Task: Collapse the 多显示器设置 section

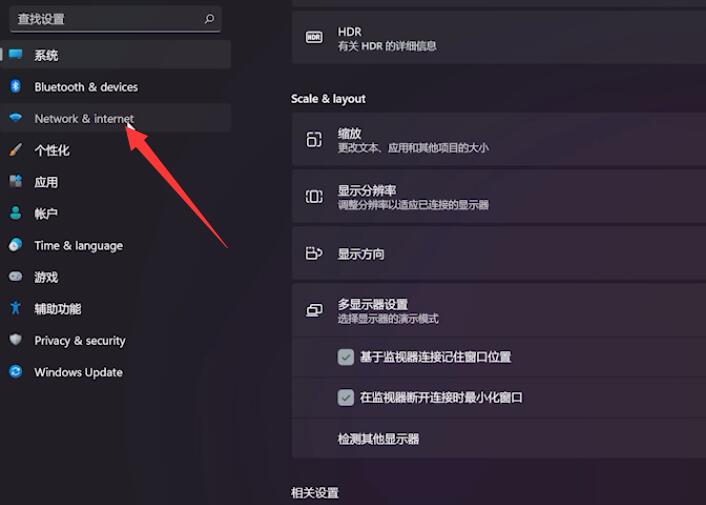Action: coord(499,311)
